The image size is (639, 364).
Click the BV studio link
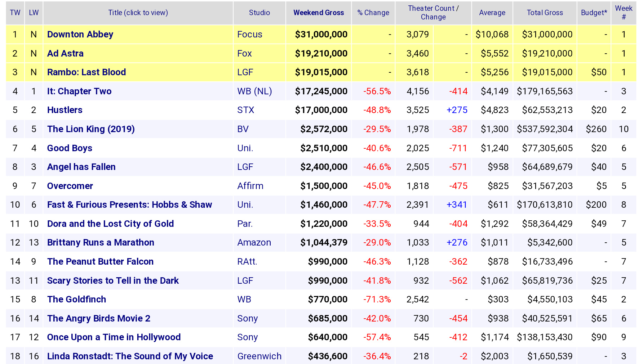point(243,129)
